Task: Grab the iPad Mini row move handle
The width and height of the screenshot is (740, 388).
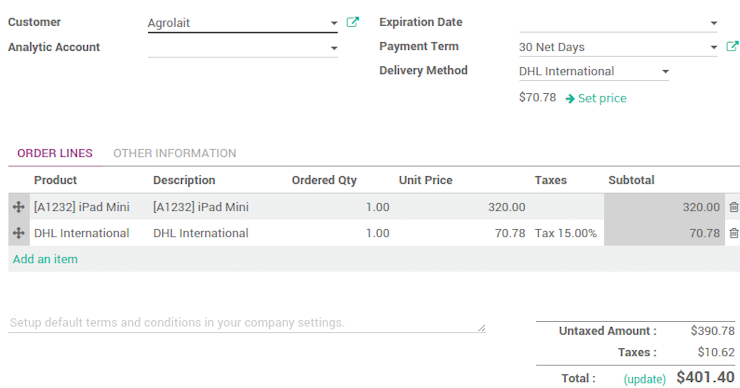Action: 18,207
